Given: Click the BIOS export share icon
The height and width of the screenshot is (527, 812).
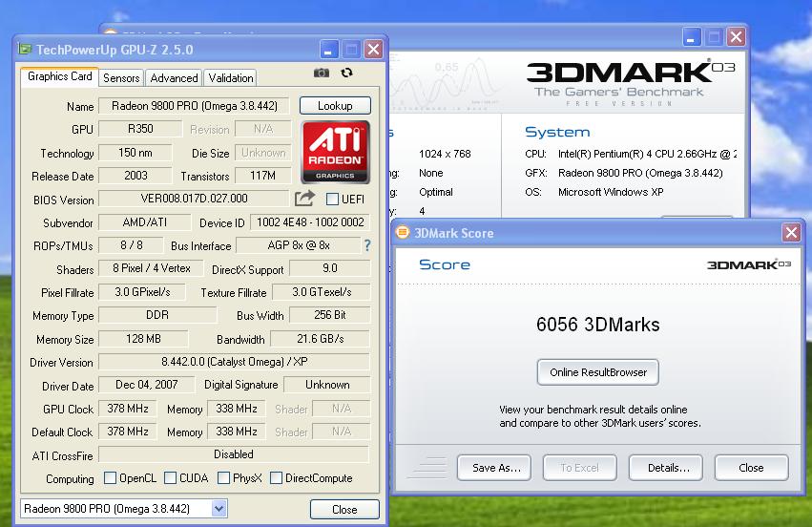Looking at the screenshot, I should [304, 199].
